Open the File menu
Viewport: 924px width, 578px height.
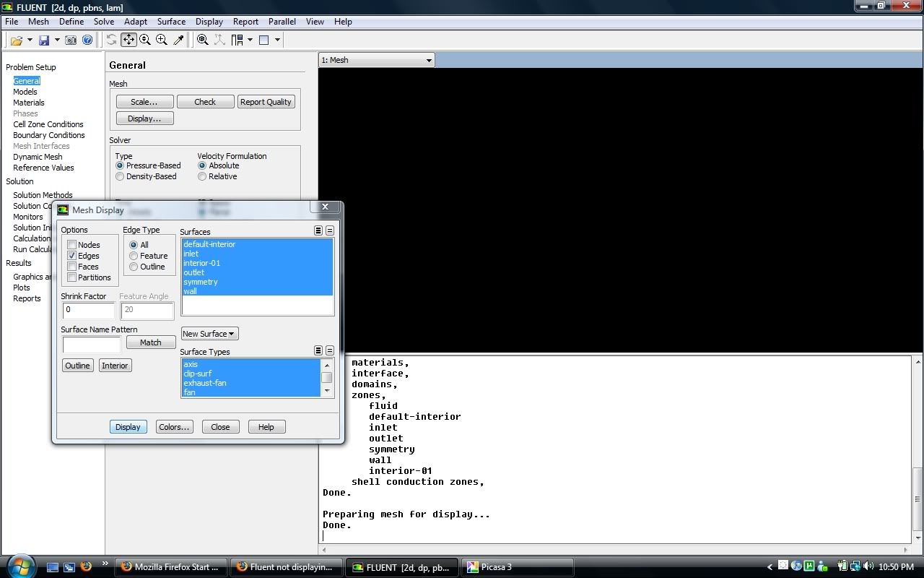(12, 22)
